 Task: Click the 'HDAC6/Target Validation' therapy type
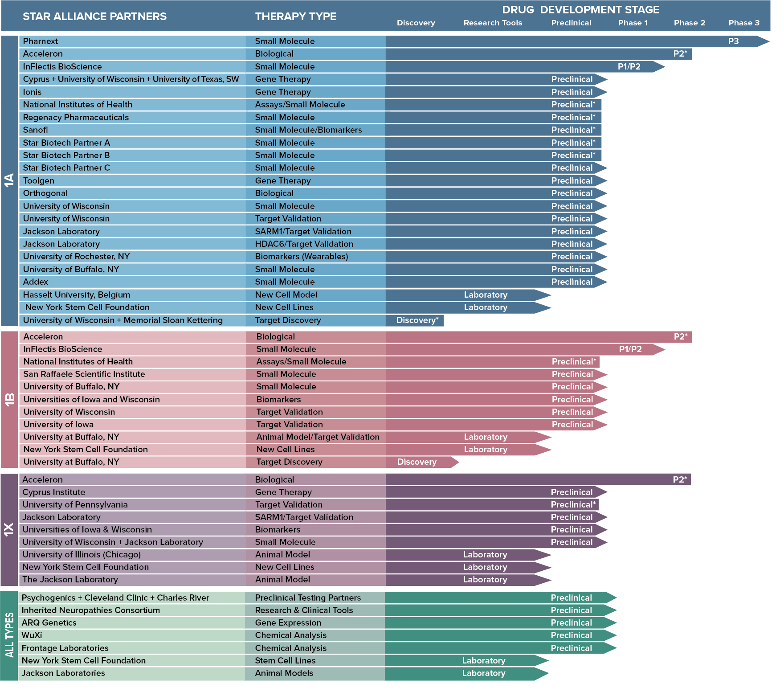tap(304, 244)
